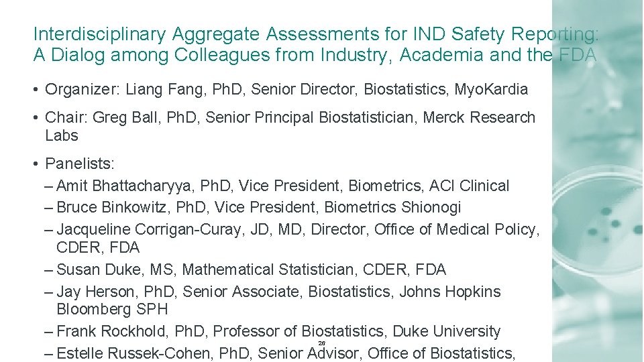This screenshot has height=362, width=644.
Task: Click the small slide number 26
Action: [x=322, y=343]
